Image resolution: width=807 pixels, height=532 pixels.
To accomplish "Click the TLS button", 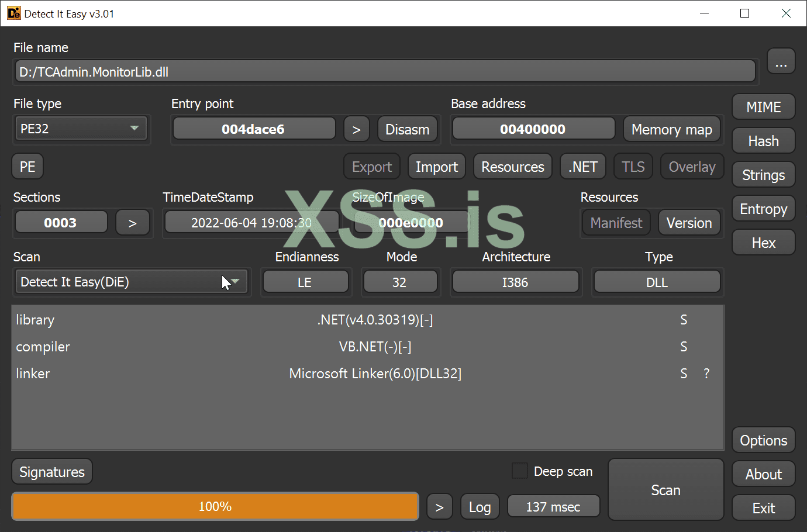I will [633, 167].
